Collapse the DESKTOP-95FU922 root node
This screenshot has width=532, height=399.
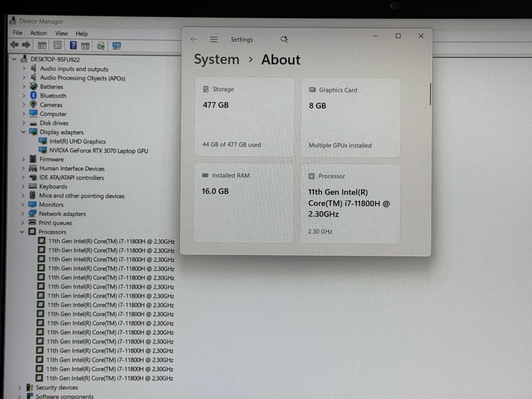click(x=14, y=59)
